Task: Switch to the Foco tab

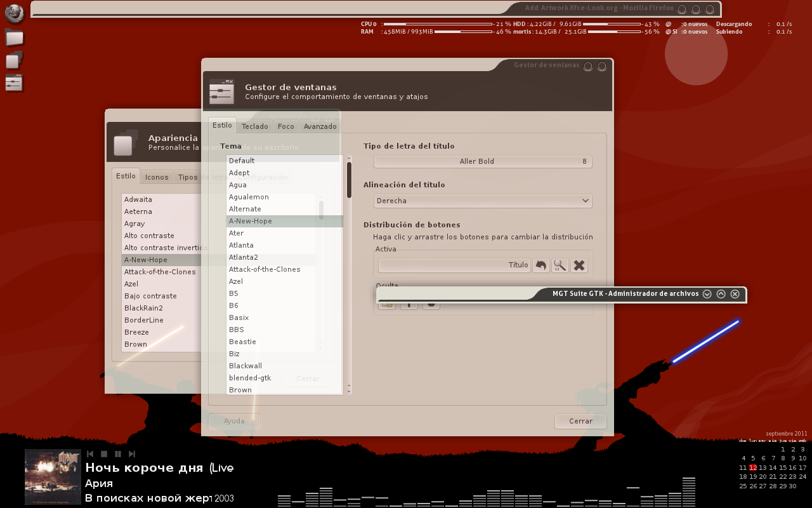Action: coord(286,126)
